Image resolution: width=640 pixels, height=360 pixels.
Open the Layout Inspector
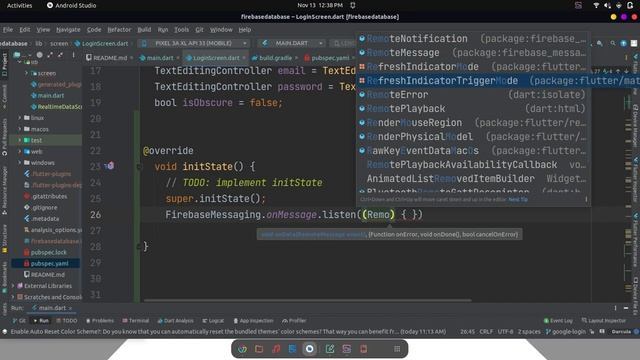pyautogui.click(x=604, y=321)
